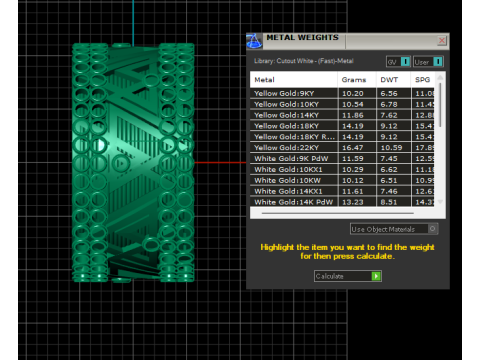
Task: Click the scroll up arrow of metal list
Action: [x=440, y=77]
